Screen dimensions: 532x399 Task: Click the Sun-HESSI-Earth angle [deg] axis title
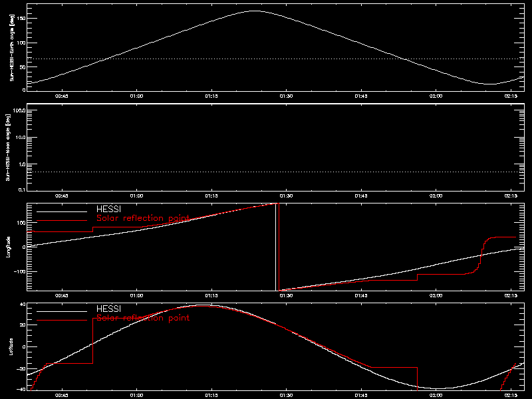coord(12,47)
